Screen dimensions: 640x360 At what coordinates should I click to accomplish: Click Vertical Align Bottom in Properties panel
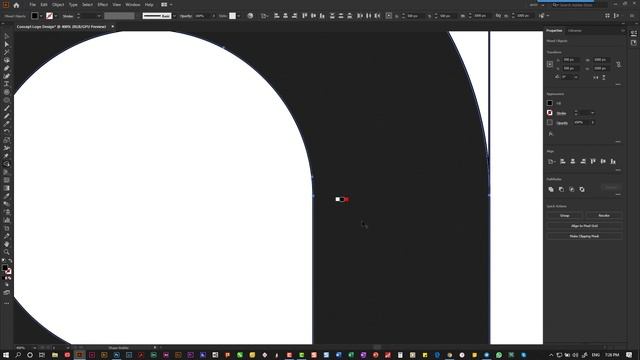click(x=613, y=162)
